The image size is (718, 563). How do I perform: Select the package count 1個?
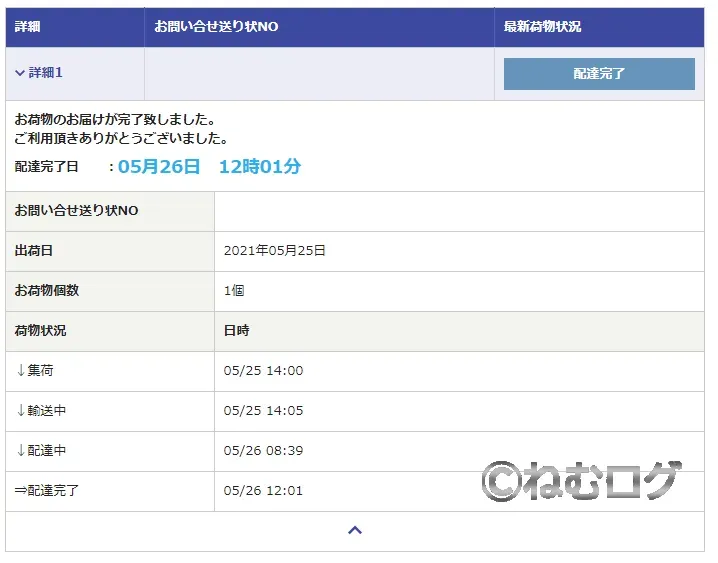pos(234,291)
